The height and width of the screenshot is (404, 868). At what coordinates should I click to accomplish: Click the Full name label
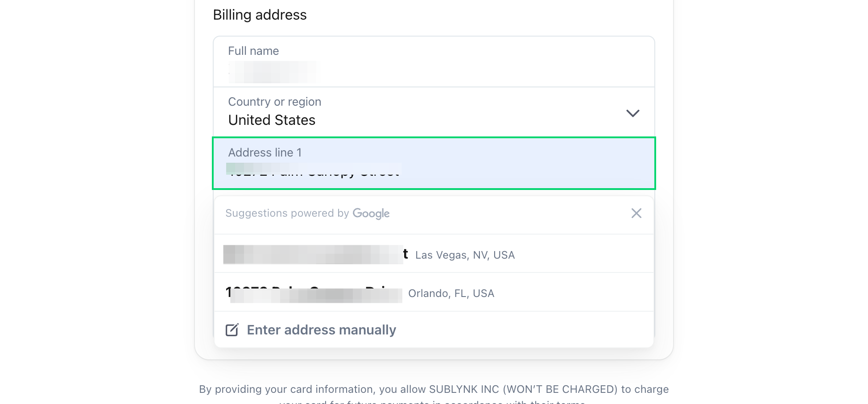pyautogui.click(x=253, y=51)
